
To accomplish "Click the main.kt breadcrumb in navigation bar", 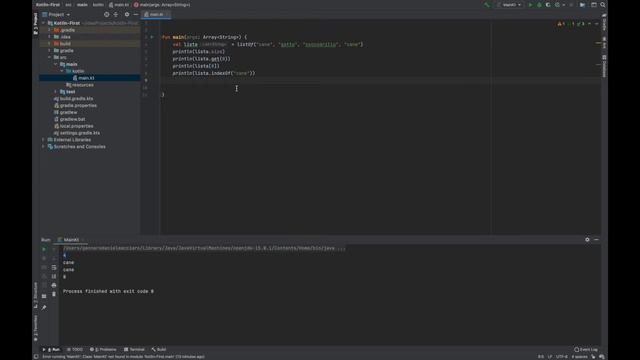I will tap(119, 5).
